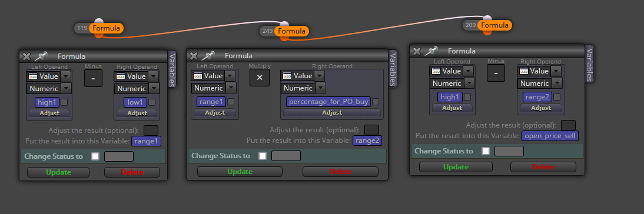
Task: Click the bottom connector of node 209
Action: coord(487,32)
